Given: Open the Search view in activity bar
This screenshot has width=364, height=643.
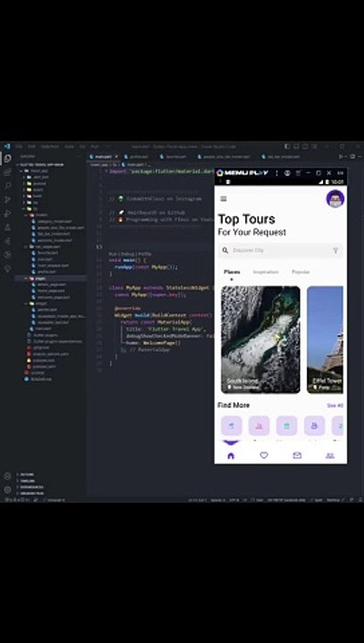Looking at the screenshot, I should pyautogui.click(x=7, y=186).
